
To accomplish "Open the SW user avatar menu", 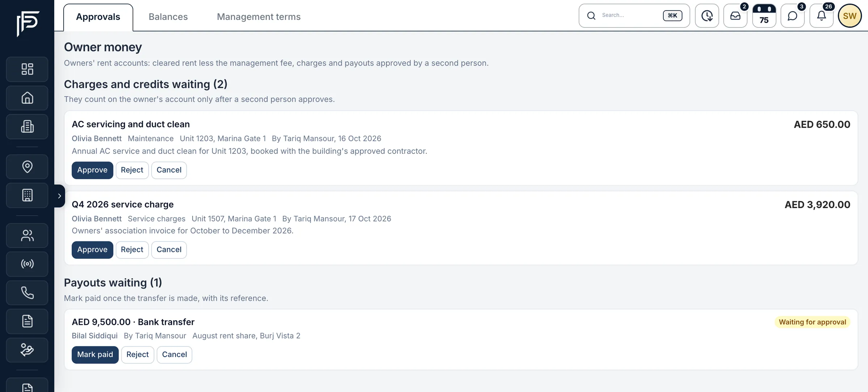I will [850, 16].
